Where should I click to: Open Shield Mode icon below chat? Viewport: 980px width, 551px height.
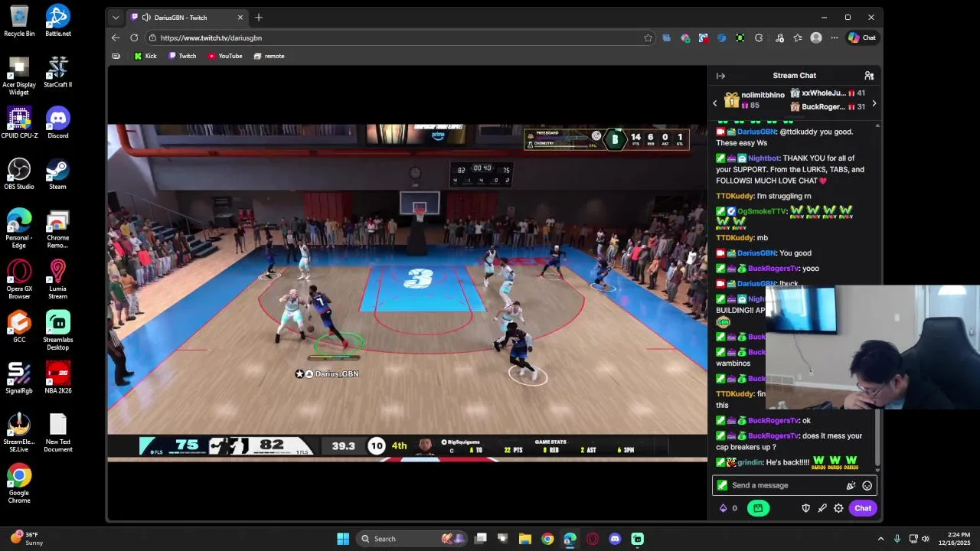805,508
